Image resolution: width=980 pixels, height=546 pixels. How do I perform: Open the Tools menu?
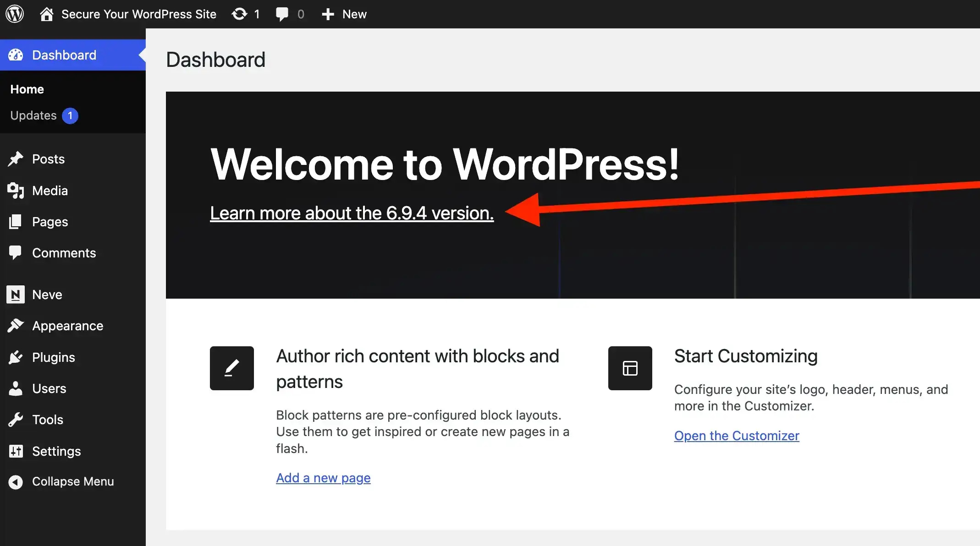[48, 420]
